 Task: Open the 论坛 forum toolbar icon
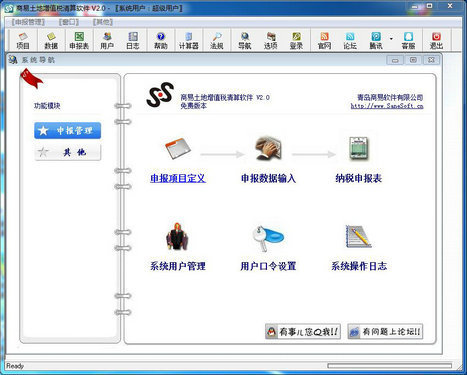(x=350, y=41)
